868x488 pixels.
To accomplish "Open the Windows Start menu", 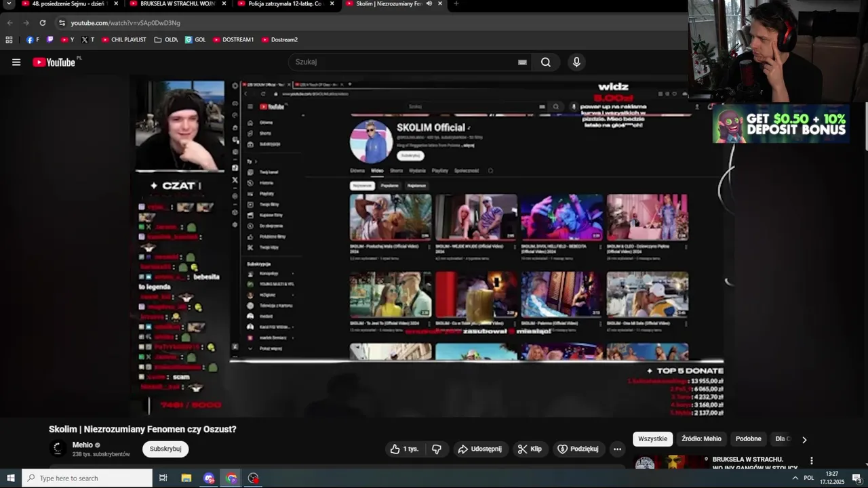I will (11, 478).
